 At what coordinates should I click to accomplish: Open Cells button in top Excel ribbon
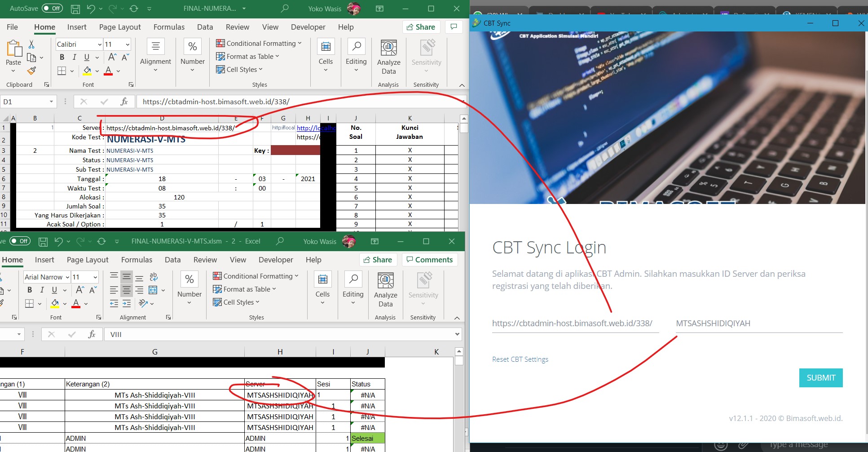point(326,56)
